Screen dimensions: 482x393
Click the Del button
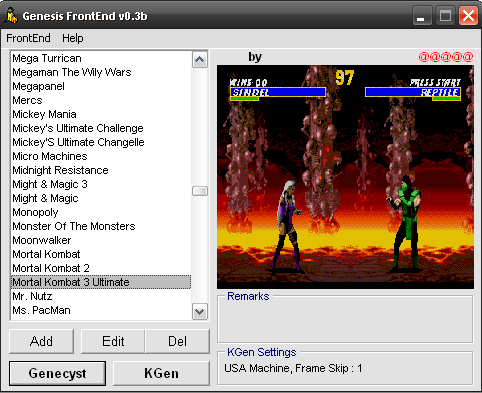click(x=177, y=341)
